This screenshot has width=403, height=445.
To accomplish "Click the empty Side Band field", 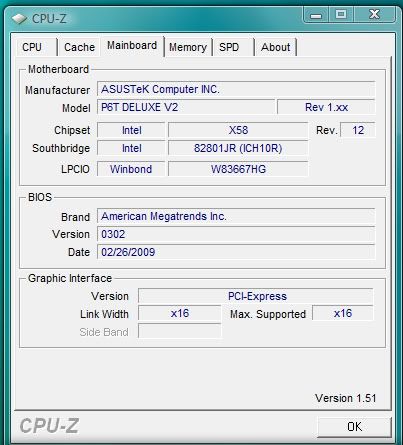I will coord(179,332).
